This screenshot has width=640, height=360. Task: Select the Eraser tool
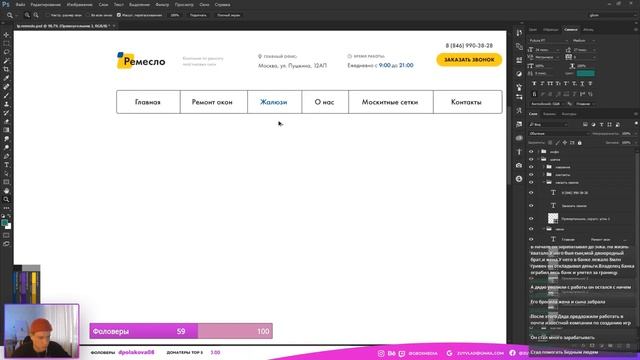point(6,122)
